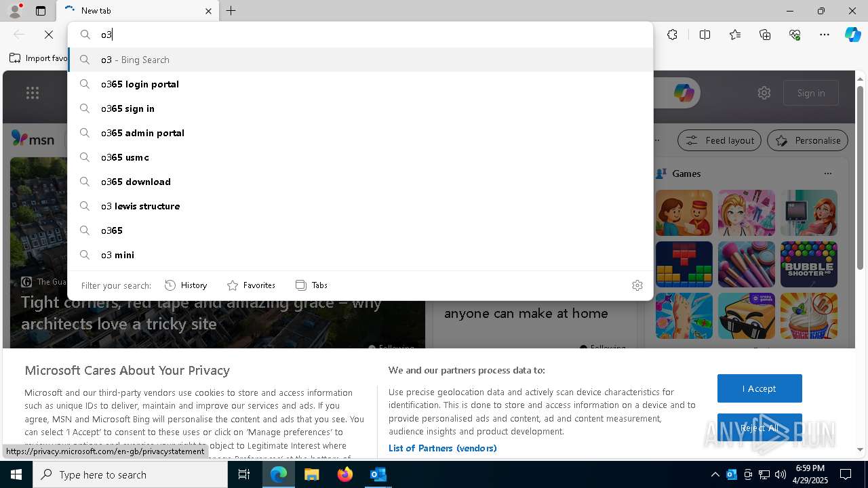Open page settings gear icon
Viewport: 868px width, 488px height.
click(x=764, y=93)
